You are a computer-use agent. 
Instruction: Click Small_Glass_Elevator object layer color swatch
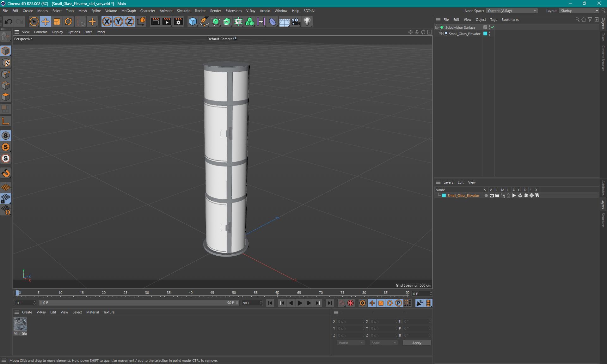click(485, 33)
